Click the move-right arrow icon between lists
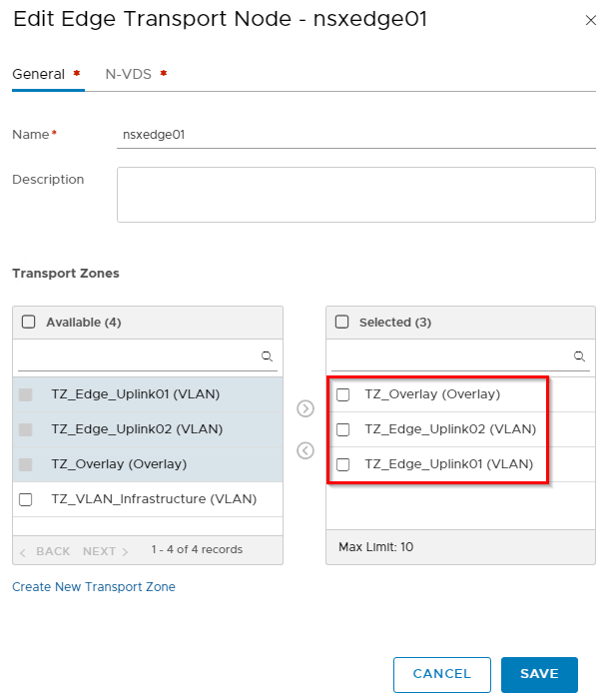Screen dimensions: 608x700 coord(305,408)
